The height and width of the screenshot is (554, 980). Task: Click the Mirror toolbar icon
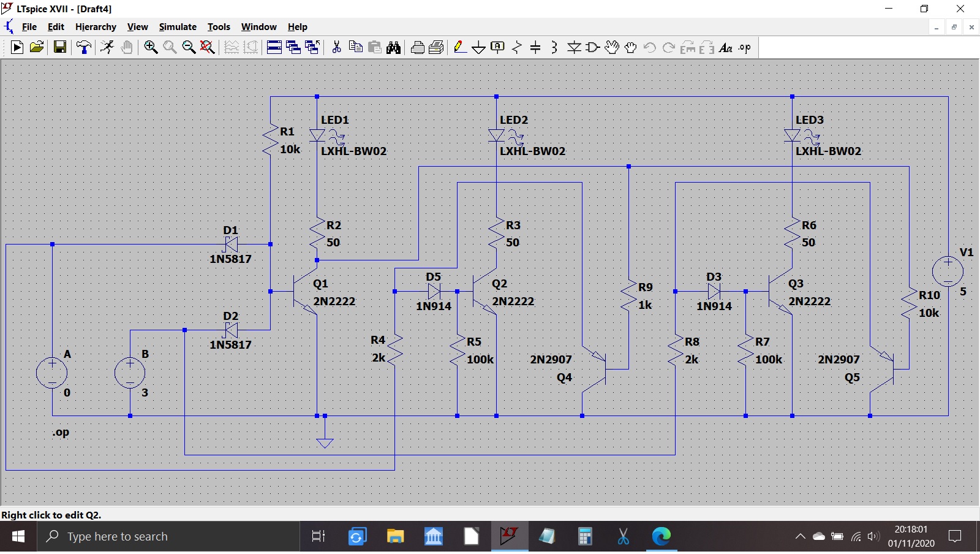pos(707,47)
